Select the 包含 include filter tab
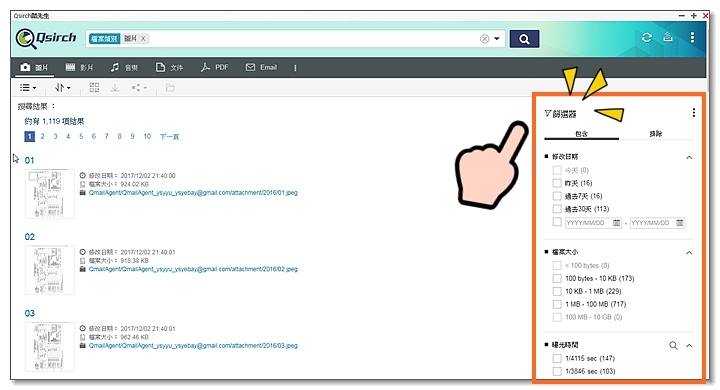Image resolution: width=720 pixels, height=390 pixels. coord(581,134)
